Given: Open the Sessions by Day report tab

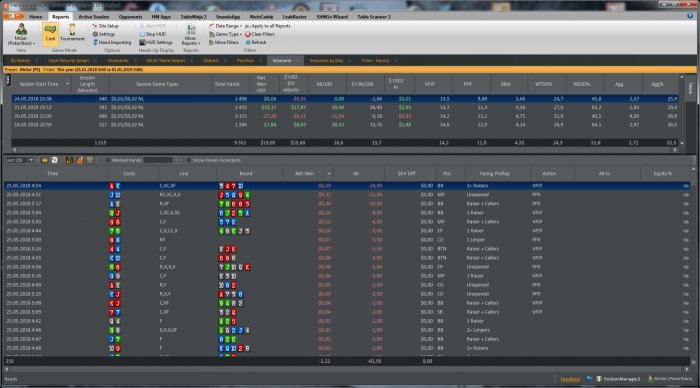Looking at the screenshot, I should (326, 60).
